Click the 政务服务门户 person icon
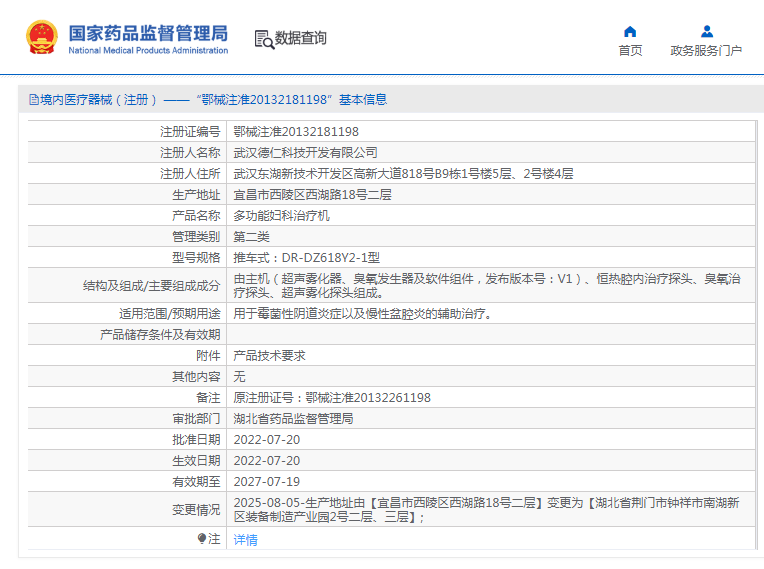Image resolution: width=764 pixels, height=569 pixels. [x=706, y=31]
